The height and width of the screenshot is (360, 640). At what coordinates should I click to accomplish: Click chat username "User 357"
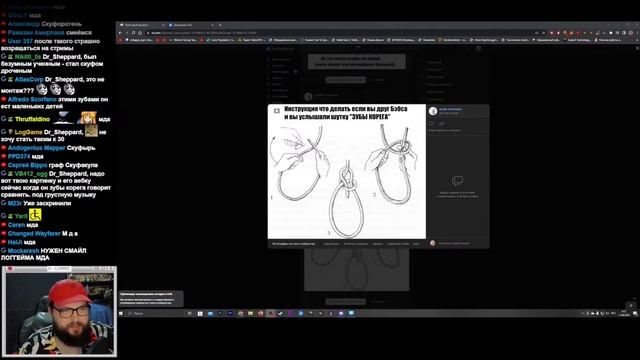[x=20, y=41]
